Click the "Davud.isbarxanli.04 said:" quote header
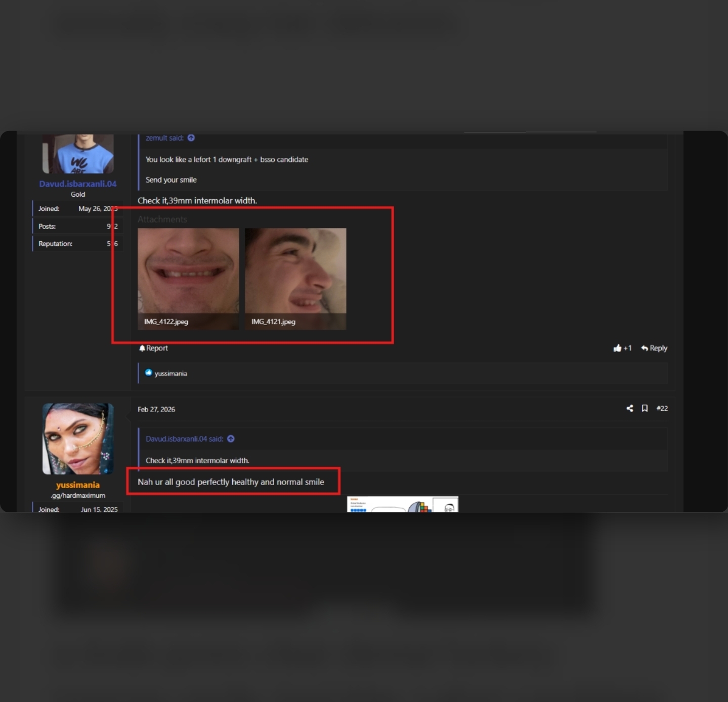 (x=184, y=438)
